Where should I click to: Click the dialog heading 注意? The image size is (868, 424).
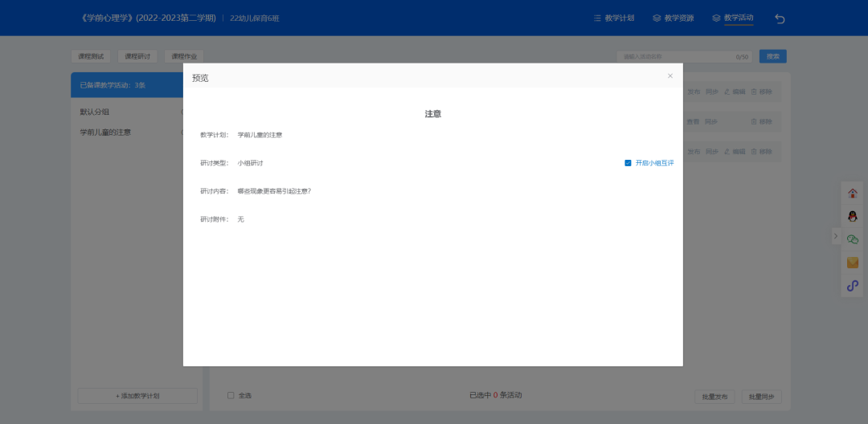pos(433,114)
